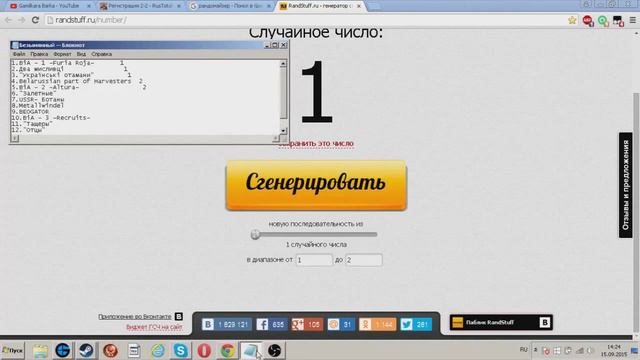This screenshot has height=360, width=640.
Task: Open the red round game taskbar icon
Action: 110,351
